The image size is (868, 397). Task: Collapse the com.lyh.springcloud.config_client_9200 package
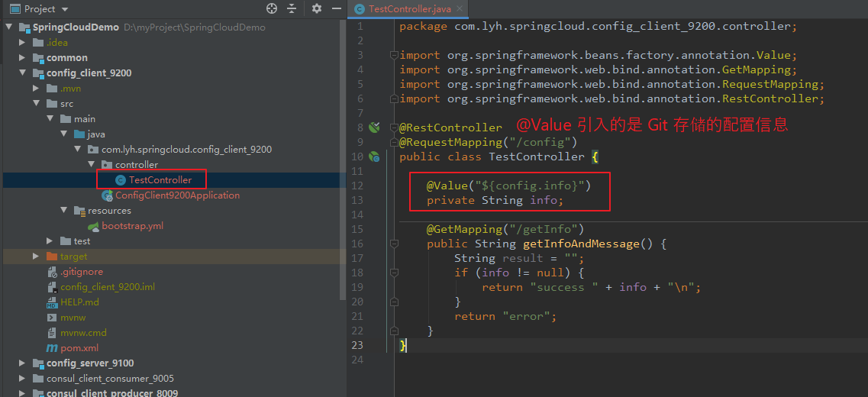click(x=78, y=150)
